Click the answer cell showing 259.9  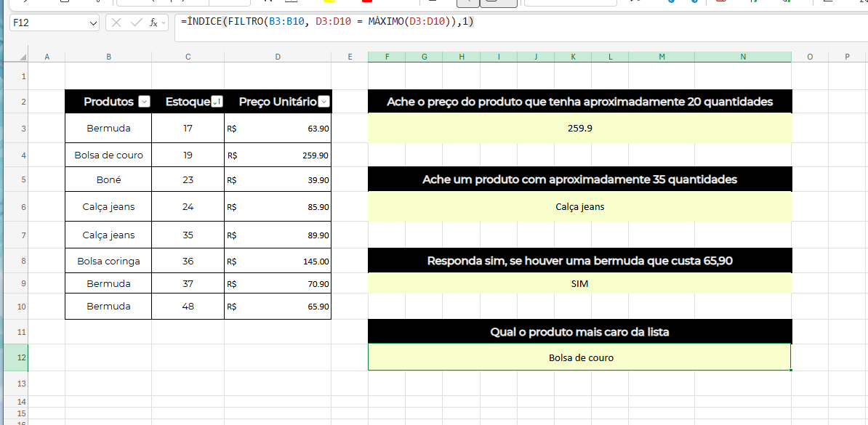[x=579, y=129]
